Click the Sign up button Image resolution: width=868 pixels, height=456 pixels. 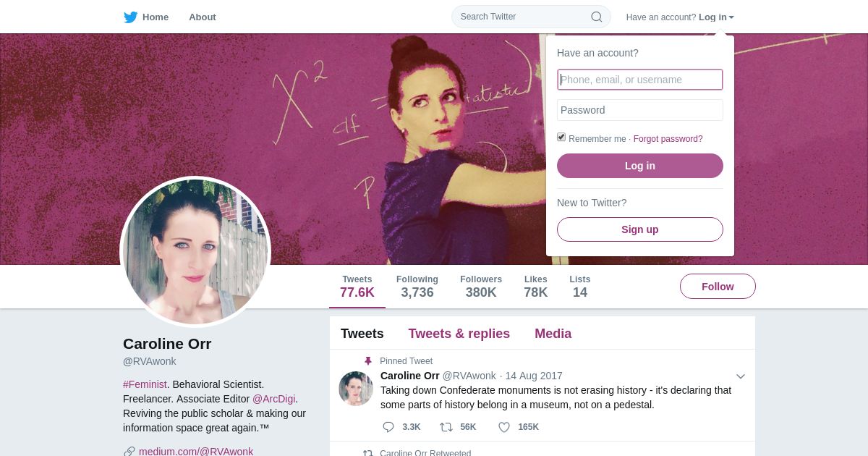click(640, 229)
